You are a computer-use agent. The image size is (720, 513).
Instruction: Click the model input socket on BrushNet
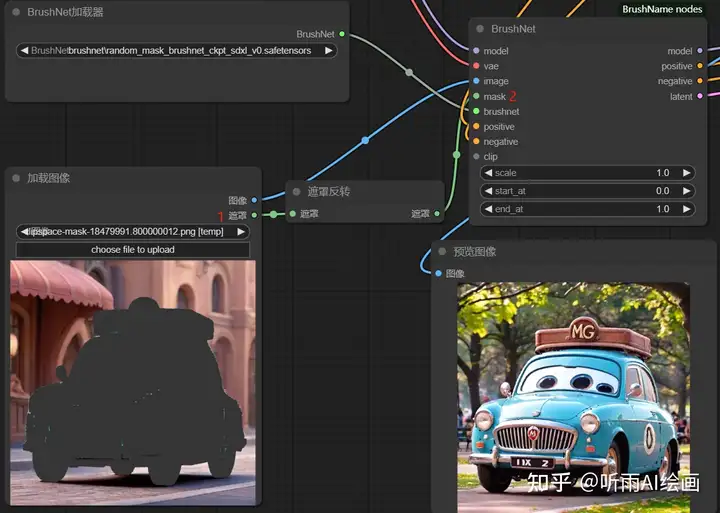pos(476,51)
